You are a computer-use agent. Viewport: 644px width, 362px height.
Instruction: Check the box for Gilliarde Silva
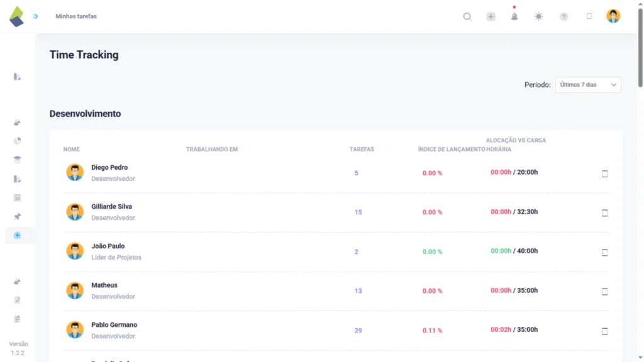pos(604,213)
